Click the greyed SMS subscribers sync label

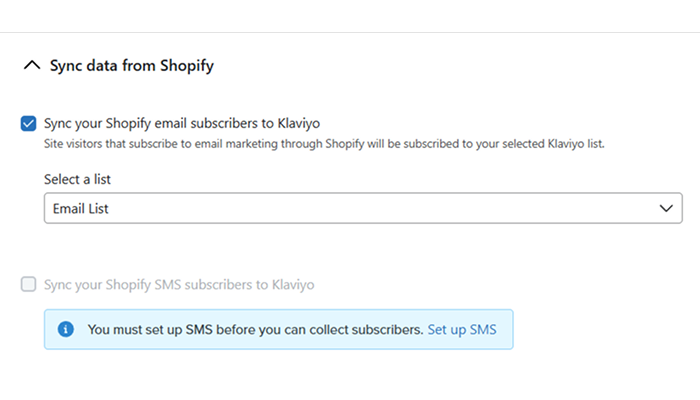point(179,284)
